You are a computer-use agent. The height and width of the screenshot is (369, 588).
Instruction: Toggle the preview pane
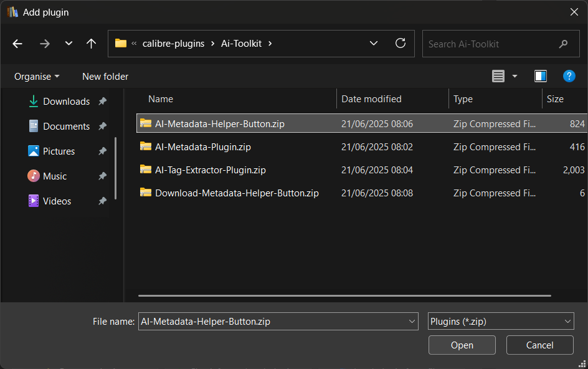(x=541, y=76)
